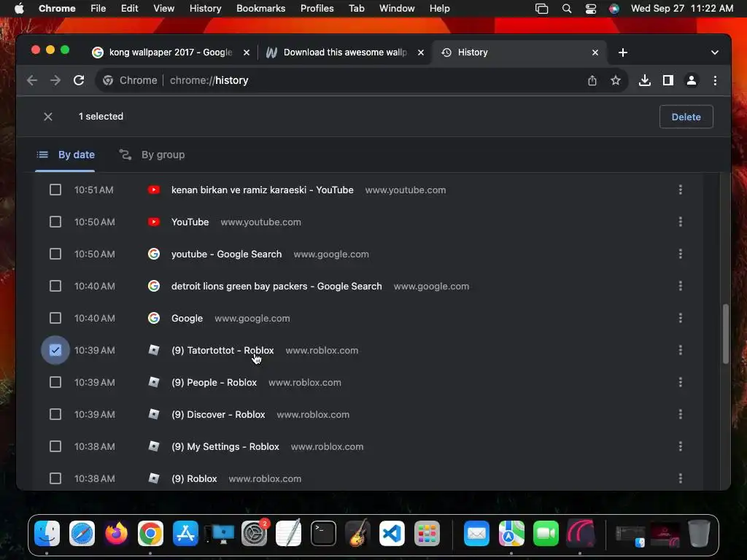747x560 pixels.
Task: Launch Firefox from the dock
Action: (116, 533)
